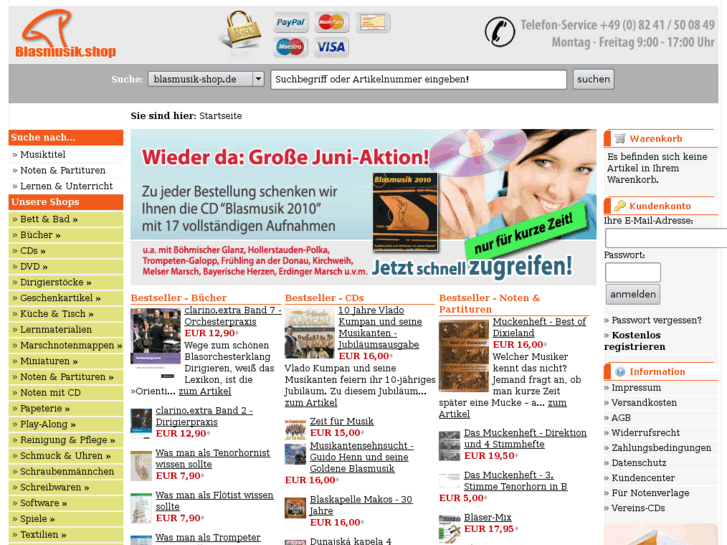
Task: Open the Datenschutz link
Action: pos(639,463)
